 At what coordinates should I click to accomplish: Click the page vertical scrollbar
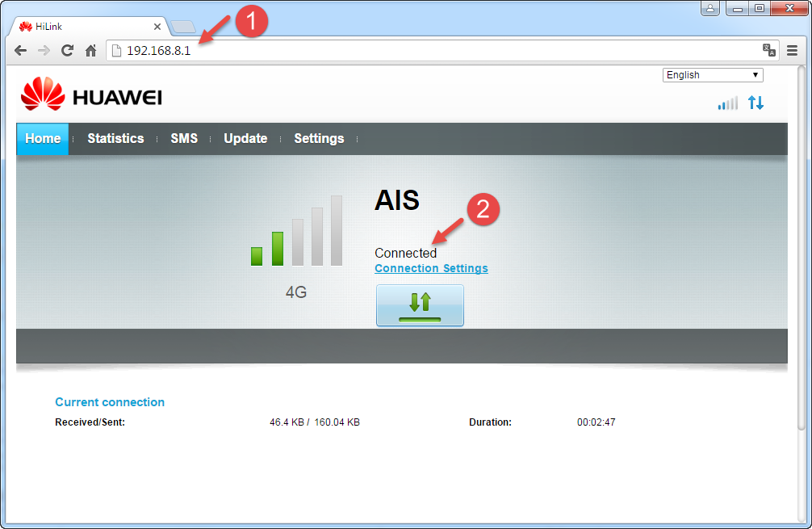[x=802, y=249]
